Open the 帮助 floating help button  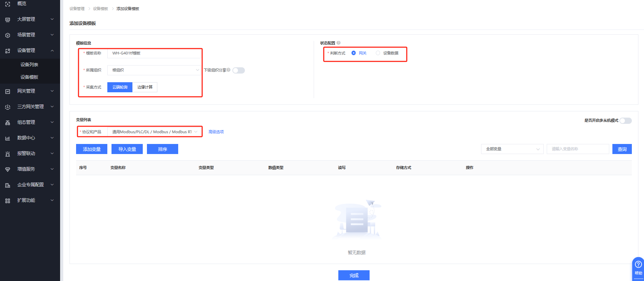[x=638, y=267]
